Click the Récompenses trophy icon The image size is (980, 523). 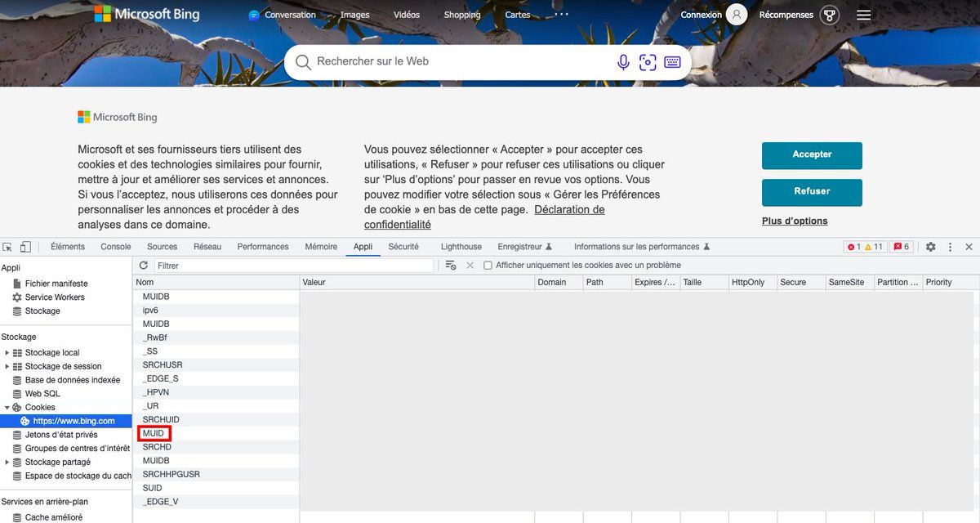pyautogui.click(x=830, y=15)
